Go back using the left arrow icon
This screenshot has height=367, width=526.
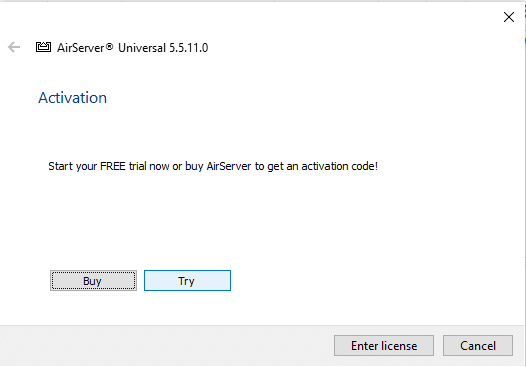14,47
